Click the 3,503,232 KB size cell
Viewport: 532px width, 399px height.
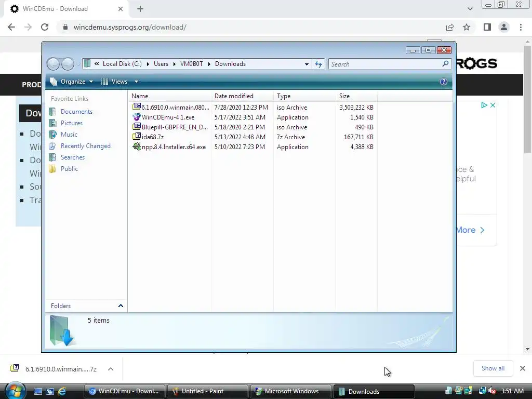point(356,107)
